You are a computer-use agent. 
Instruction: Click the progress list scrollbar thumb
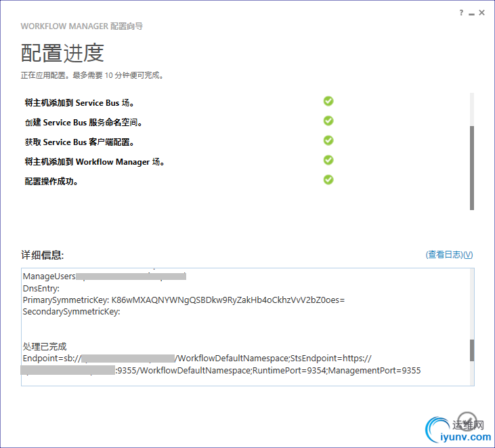(472, 168)
